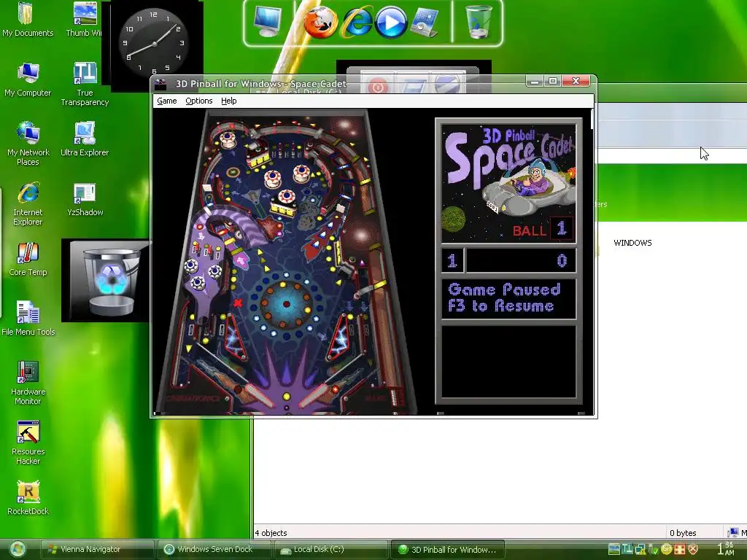Click the 3D Pinball title bar icon
This screenshot has width=747, height=560.
click(161, 84)
